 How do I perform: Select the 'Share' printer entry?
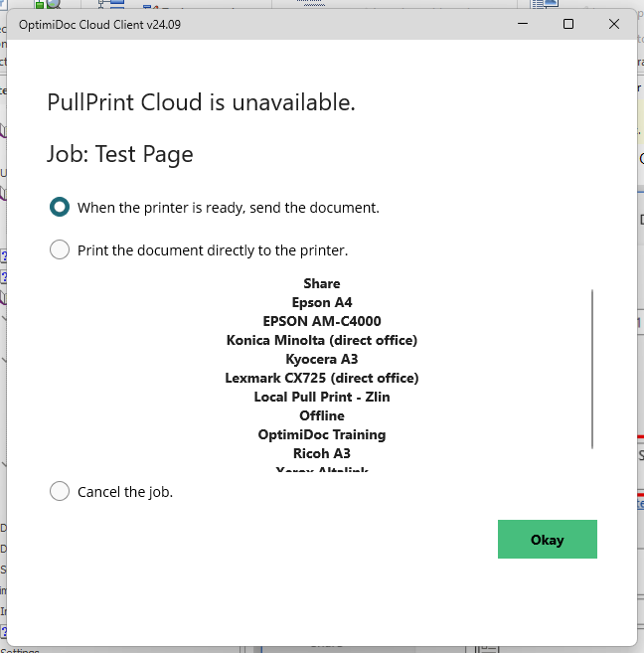click(x=322, y=283)
